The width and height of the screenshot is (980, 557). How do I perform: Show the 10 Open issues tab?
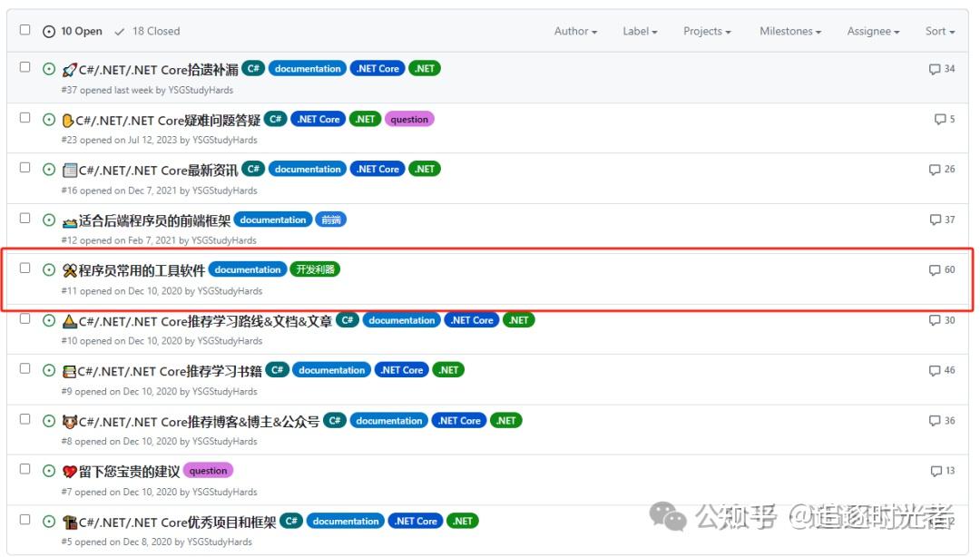click(73, 31)
